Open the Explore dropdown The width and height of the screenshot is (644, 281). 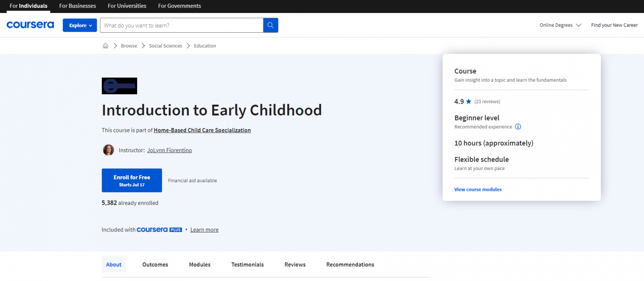tap(80, 25)
